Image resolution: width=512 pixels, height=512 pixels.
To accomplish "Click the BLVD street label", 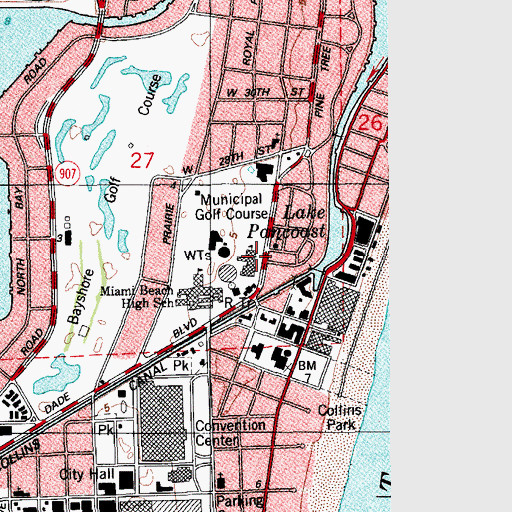I will (185, 328).
